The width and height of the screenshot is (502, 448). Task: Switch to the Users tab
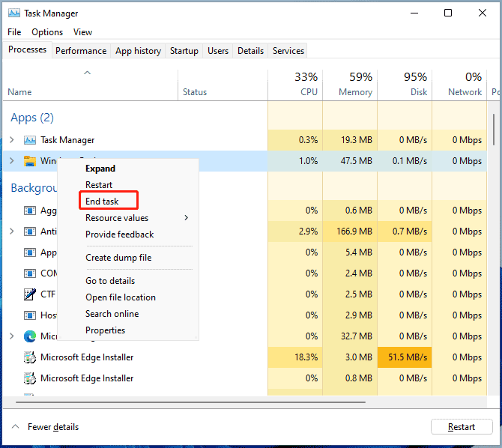218,51
